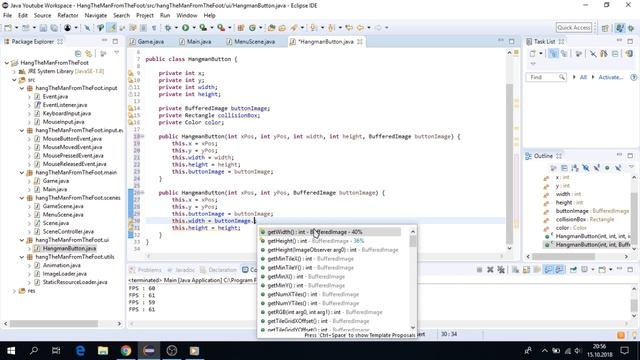The height and width of the screenshot is (360, 640).
Task: Toggle Hide Static Members in Outline toolbar
Action: (597, 168)
